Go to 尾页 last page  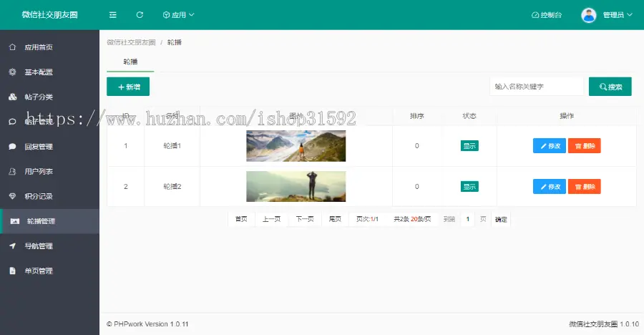tap(335, 219)
